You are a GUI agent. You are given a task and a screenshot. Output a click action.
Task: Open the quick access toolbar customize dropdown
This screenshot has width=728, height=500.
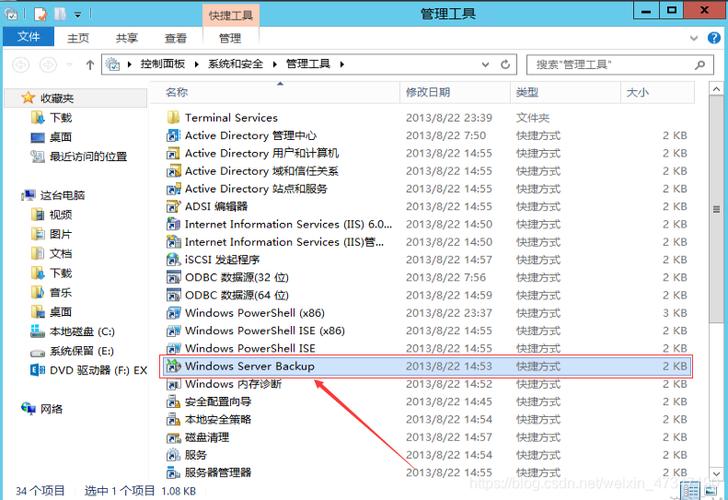pos(78,15)
